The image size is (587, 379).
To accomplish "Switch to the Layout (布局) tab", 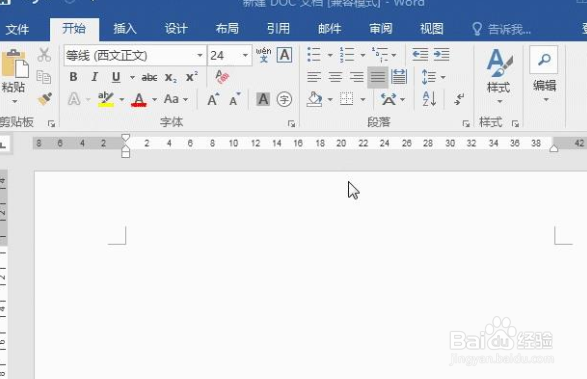I will coord(227,29).
